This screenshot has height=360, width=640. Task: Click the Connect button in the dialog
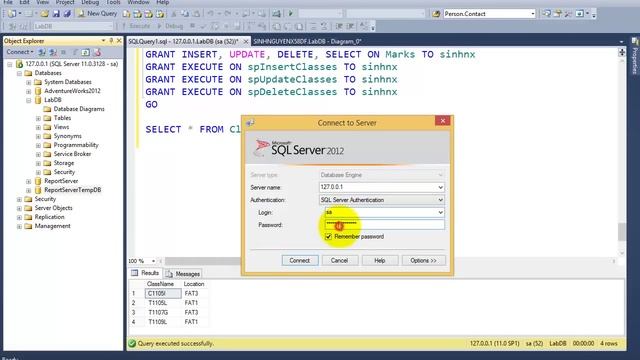(x=300, y=260)
